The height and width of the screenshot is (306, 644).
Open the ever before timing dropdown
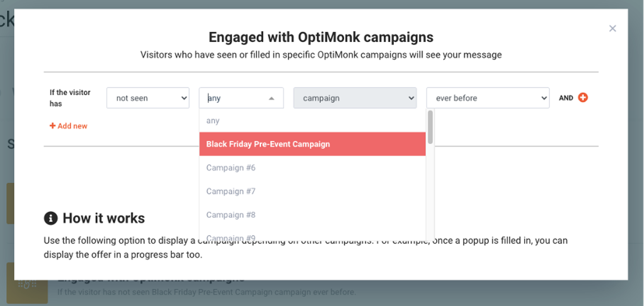488,98
